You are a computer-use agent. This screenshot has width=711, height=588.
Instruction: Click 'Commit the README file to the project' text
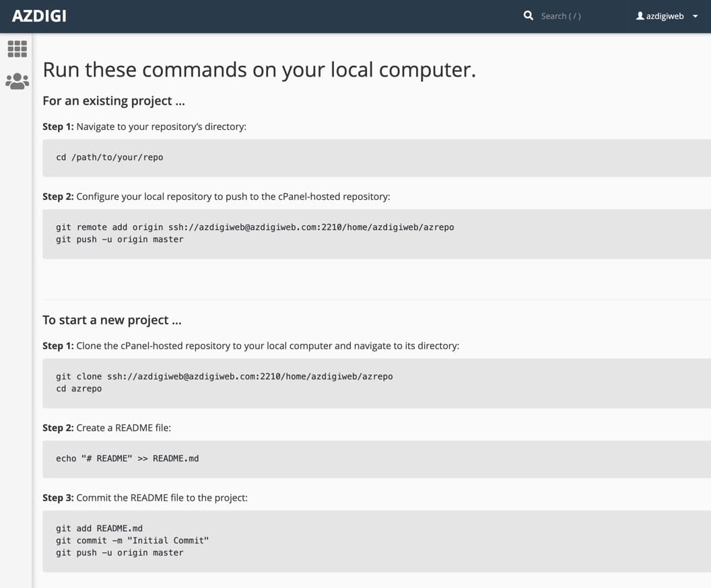[162, 498]
